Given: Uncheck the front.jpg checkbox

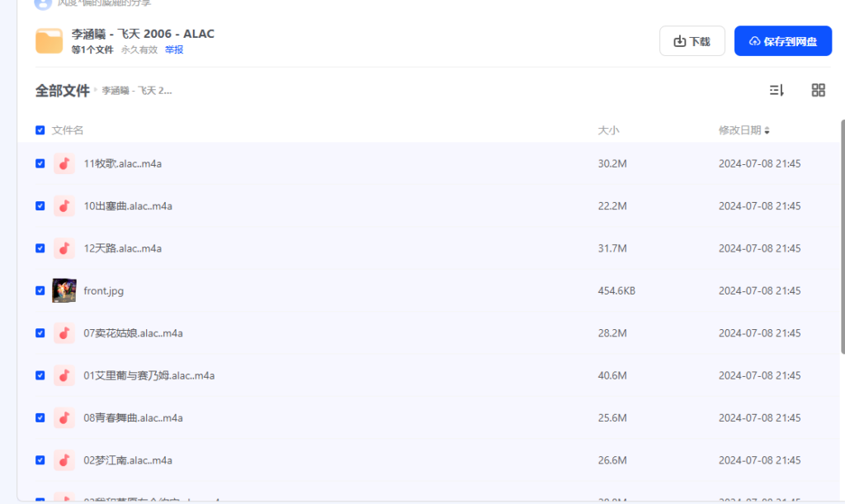Looking at the screenshot, I should pos(40,290).
